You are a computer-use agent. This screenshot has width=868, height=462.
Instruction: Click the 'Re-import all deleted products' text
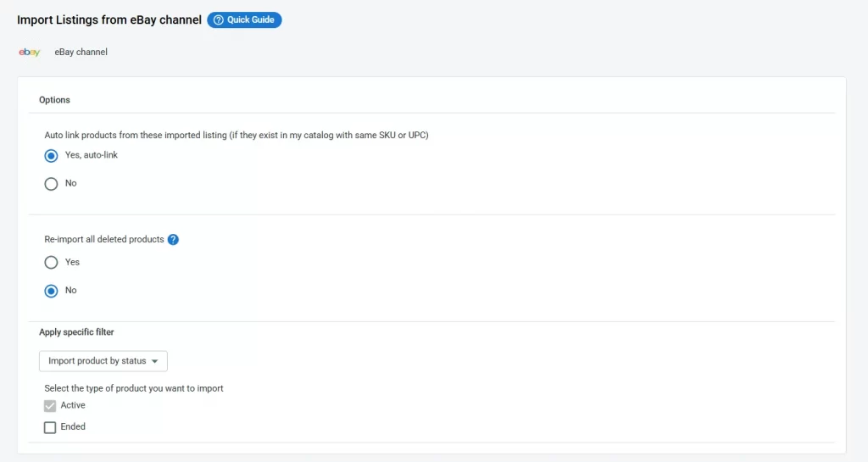coord(103,240)
